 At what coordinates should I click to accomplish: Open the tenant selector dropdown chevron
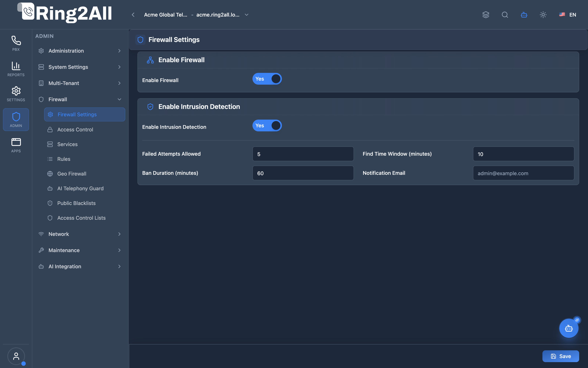tap(246, 15)
